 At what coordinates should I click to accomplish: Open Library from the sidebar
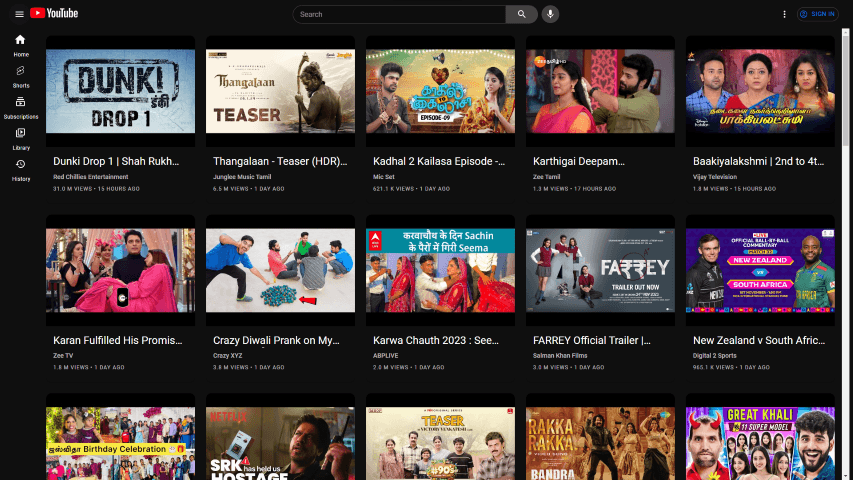pyautogui.click(x=20, y=139)
